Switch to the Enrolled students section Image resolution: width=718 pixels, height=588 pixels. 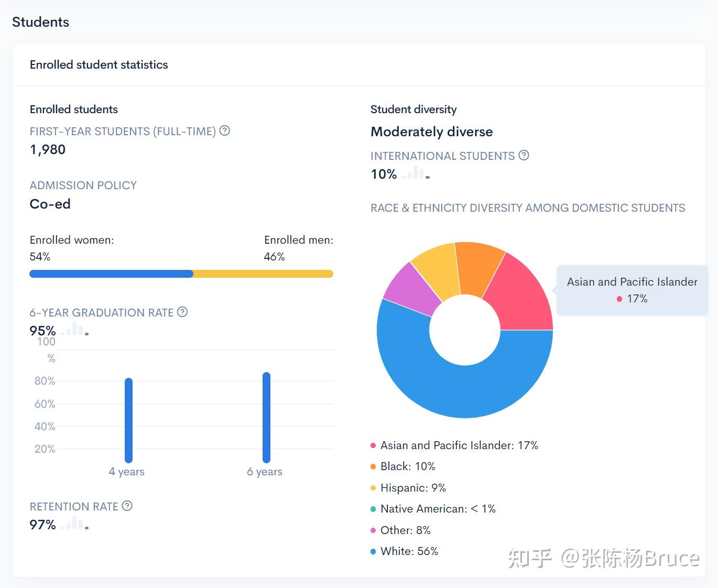73,109
